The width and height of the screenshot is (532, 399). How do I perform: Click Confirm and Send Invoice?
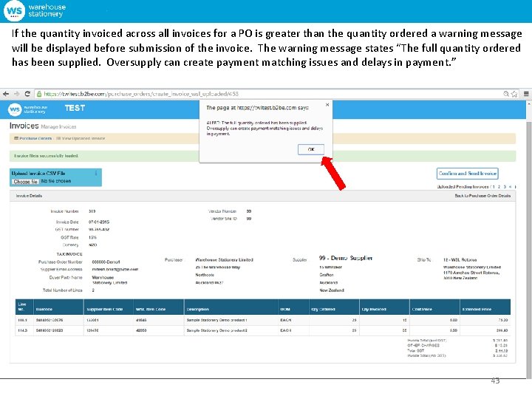click(467, 174)
